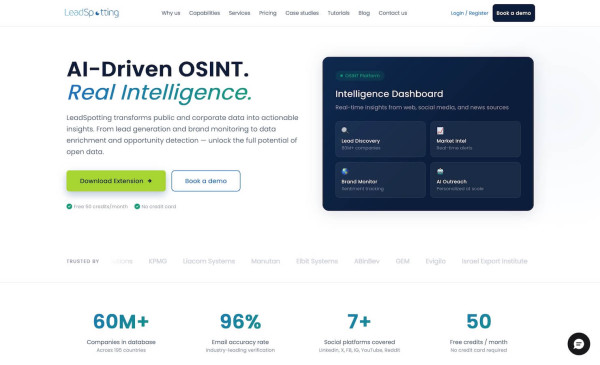Click the Download Extension button
The width and height of the screenshot is (600, 365).
(x=116, y=181)
